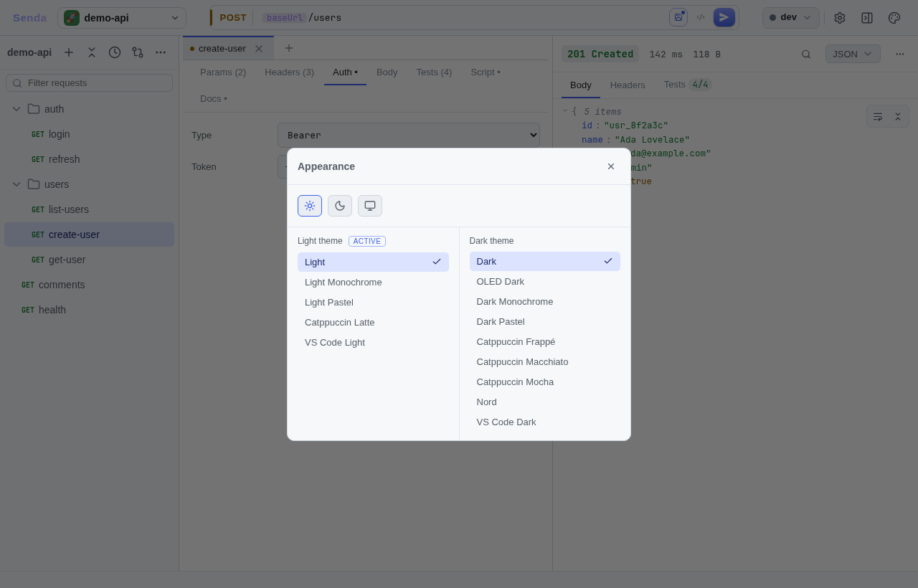Open the code snippet generator icon
This screenshot has width=918, height=588.
[x=701, y=17]
